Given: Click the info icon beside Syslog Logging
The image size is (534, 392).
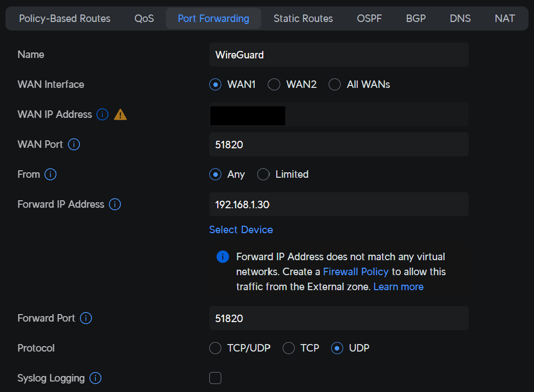Looking at the screenshot, I should 95,378.
